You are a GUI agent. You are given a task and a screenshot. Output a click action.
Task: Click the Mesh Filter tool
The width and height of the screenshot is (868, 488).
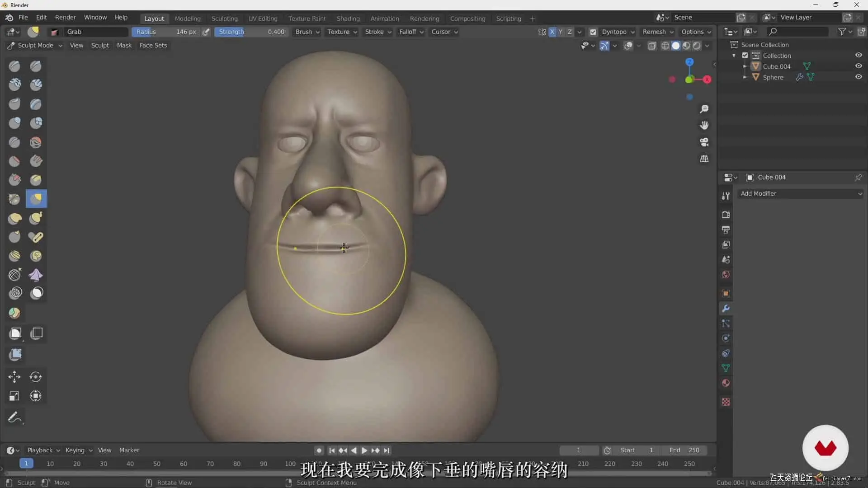click(x=15, y=354)
